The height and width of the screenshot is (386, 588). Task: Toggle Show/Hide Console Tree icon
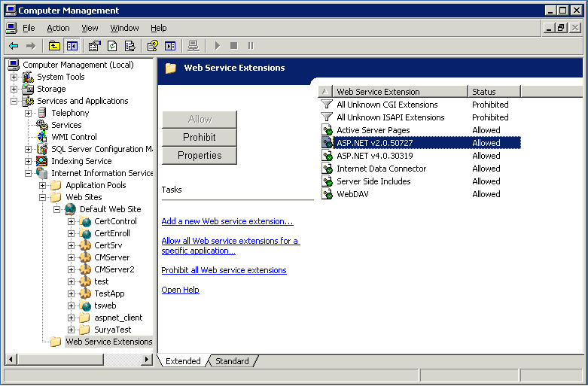point(72,46)
